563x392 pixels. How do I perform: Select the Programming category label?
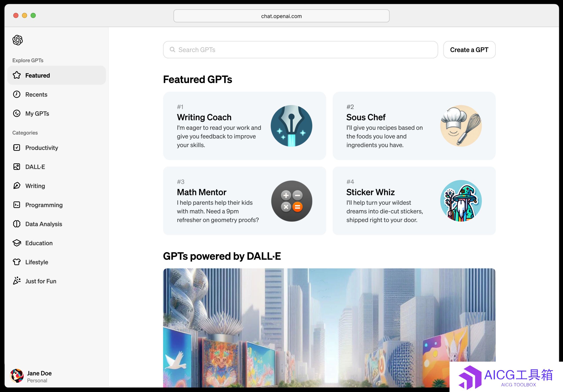pyautogui.click(x=44, y=205)
